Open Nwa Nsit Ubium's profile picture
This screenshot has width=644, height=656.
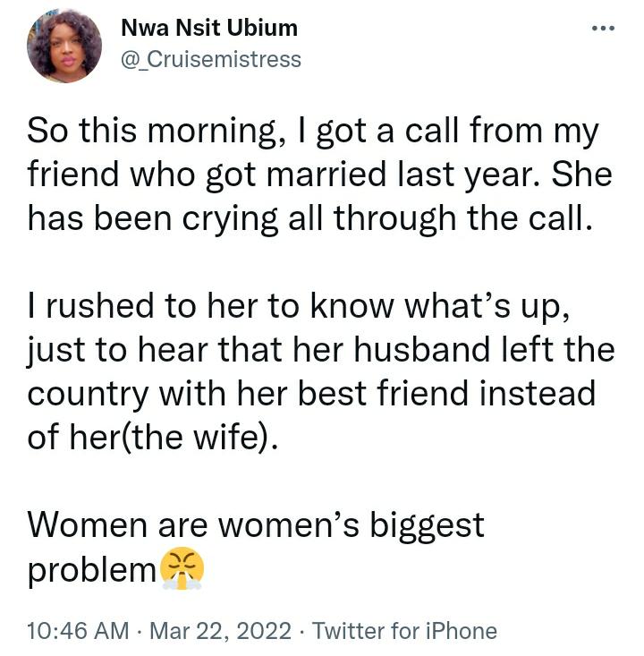(64, 46)
